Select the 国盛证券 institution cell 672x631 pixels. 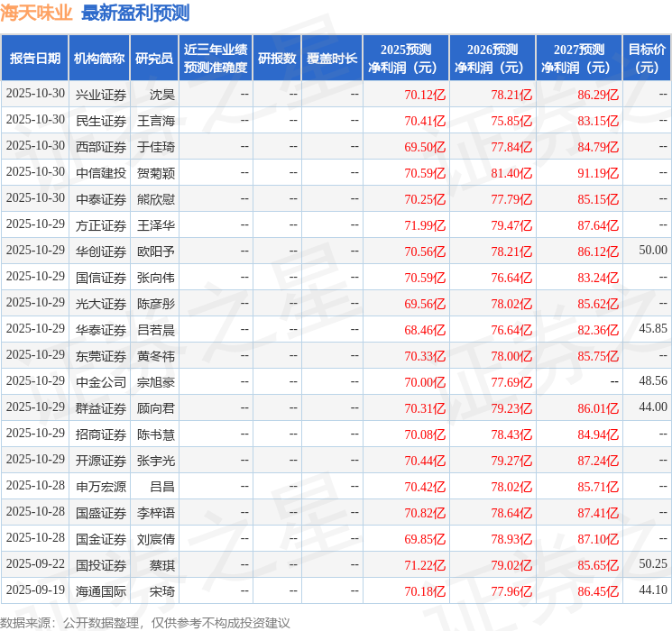point(101,513)
